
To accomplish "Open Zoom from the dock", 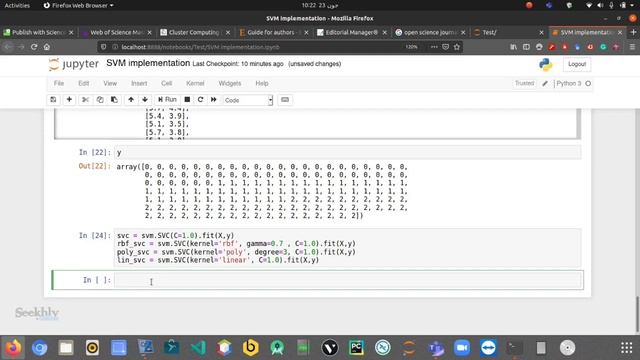I will (462, 348).
